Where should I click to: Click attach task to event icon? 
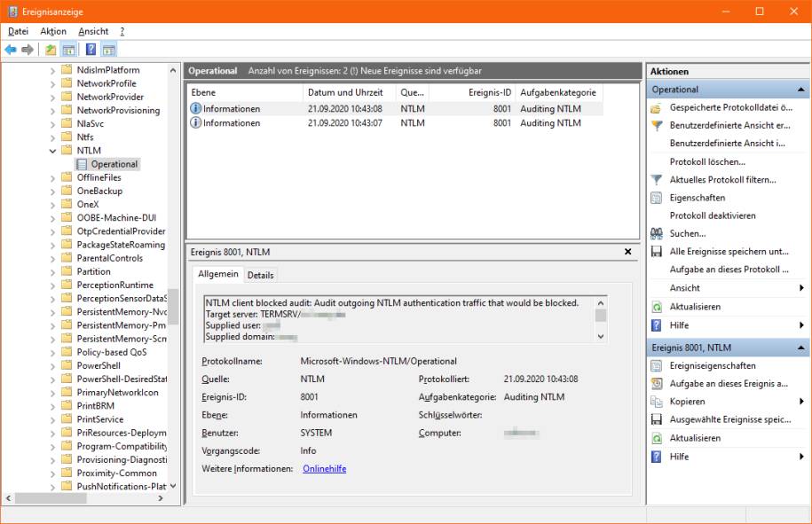pos(656,384)
